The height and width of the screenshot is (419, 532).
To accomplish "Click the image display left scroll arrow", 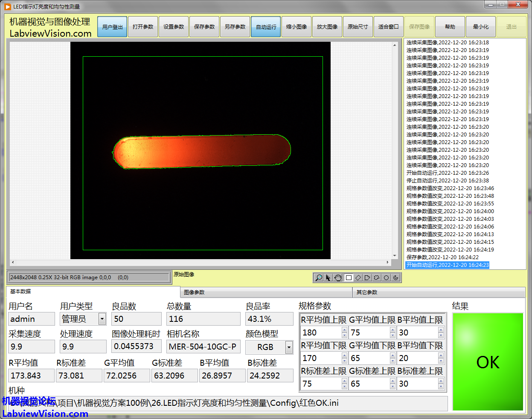I will [12, 262].
